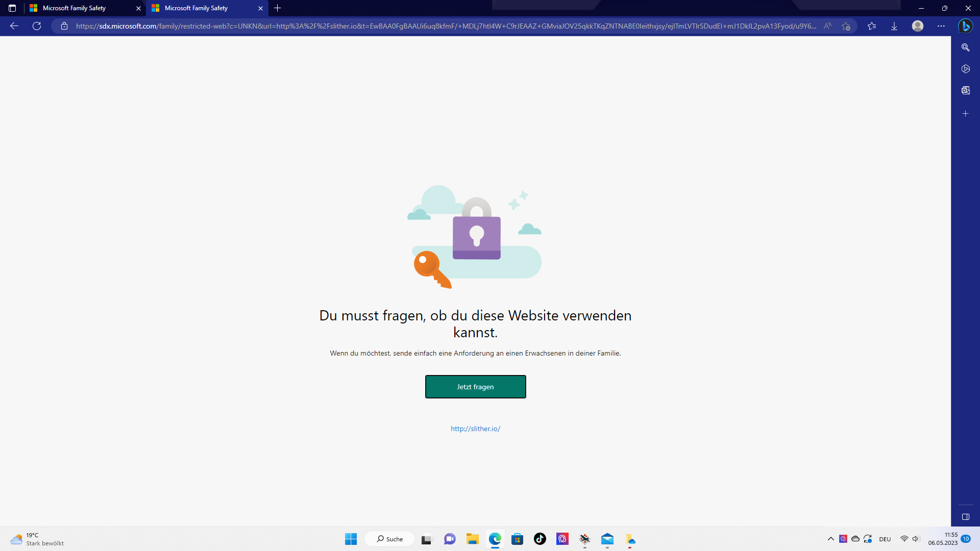Open the Downloads icon in the toolbar
This screenshot has width=980, height=551.
pos(894,26)
